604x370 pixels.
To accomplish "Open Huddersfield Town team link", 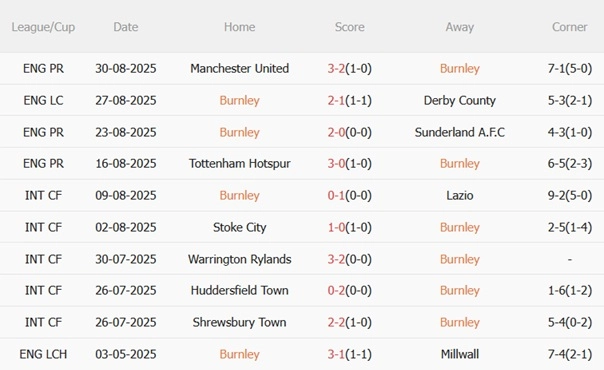I will 240,290.
